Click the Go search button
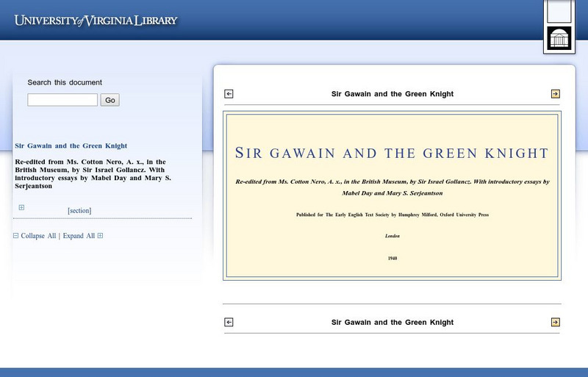 110,100
